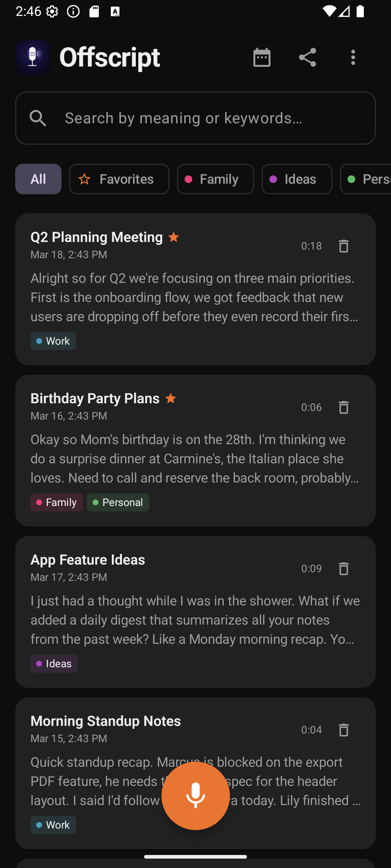The height and width of the screenshot is (868, 391).
Task: Delete the Morning Standup Notes recording
Action: (343, 730)
